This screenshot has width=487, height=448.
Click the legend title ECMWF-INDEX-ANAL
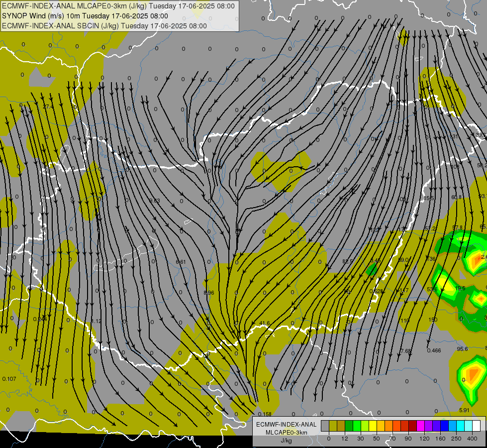click(287, 425)
